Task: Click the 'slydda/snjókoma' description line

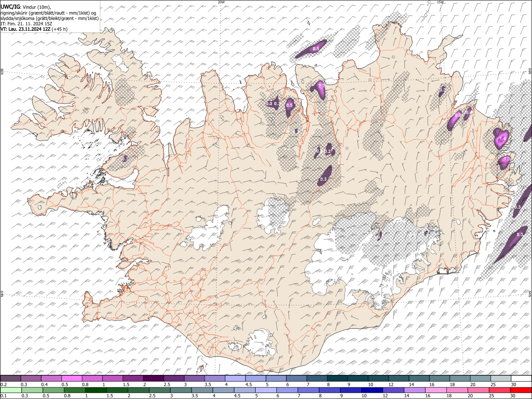Action: click(49, 18)
